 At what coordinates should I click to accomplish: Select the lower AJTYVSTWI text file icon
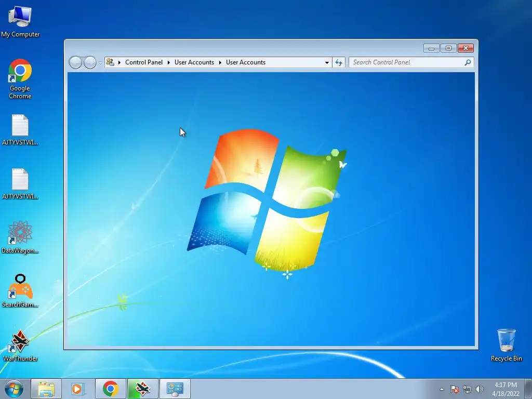20,184
